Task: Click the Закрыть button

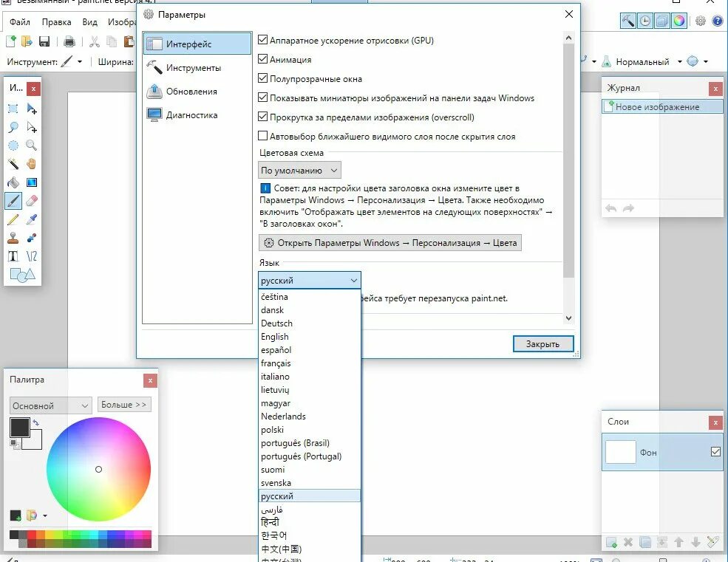Action: point(543,344)
